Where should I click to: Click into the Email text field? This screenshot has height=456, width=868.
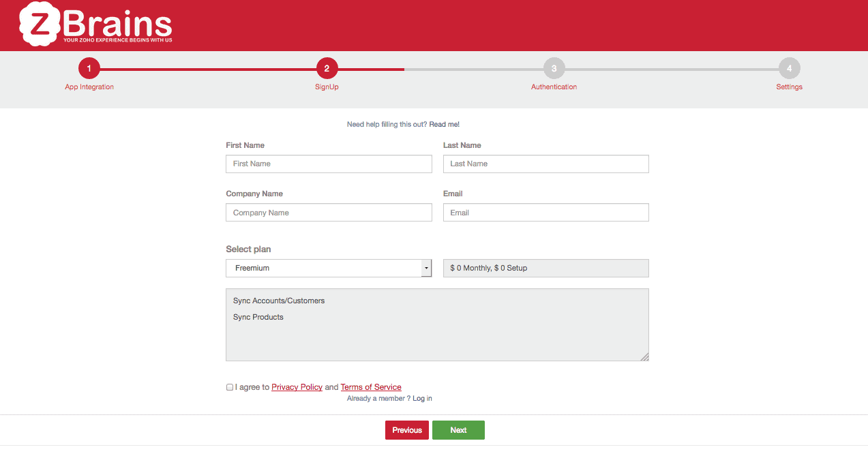[545, 213]
